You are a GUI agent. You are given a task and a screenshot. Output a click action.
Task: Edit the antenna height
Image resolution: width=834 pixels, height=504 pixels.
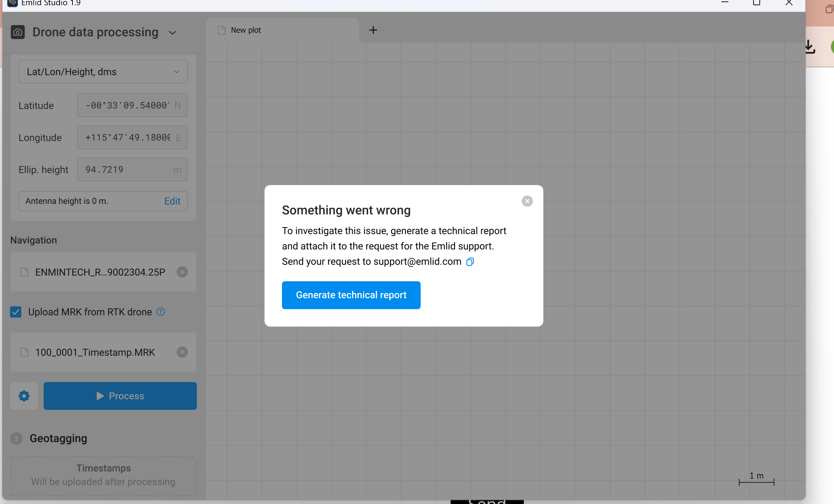(x=172, y=201)
